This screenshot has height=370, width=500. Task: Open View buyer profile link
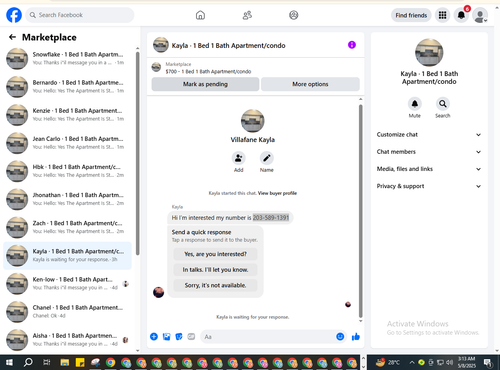(x=277, y=193)
